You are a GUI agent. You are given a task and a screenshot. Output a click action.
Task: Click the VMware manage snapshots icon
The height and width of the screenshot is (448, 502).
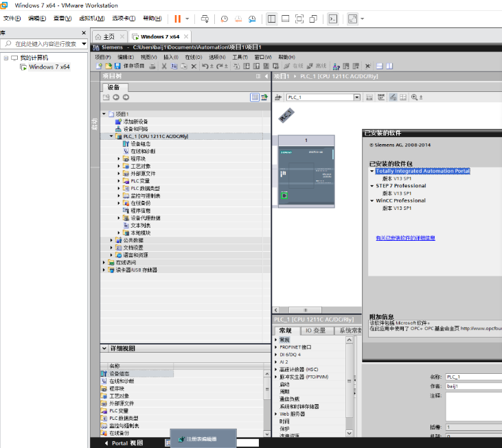pos(252,19)
